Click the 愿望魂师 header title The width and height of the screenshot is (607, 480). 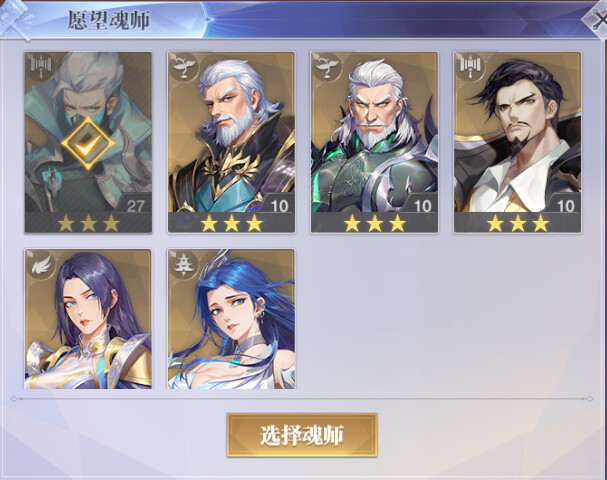(x=109, y=20)
